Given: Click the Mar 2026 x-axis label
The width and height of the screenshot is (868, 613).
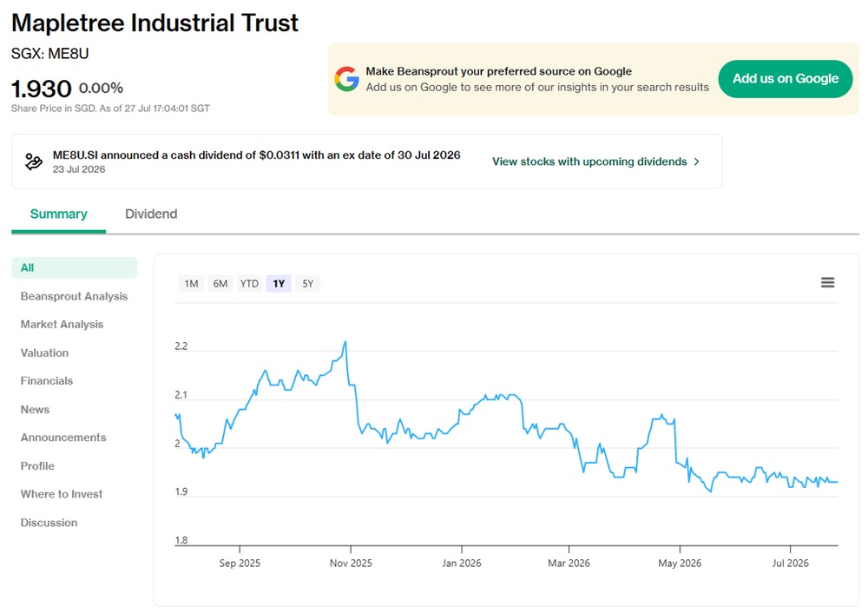Looking at the screenshot, I should click(569, 564).
